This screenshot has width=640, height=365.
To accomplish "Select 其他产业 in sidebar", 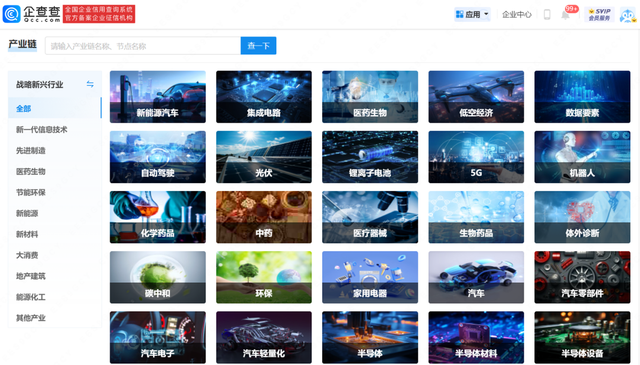I will tap(31, 318).
